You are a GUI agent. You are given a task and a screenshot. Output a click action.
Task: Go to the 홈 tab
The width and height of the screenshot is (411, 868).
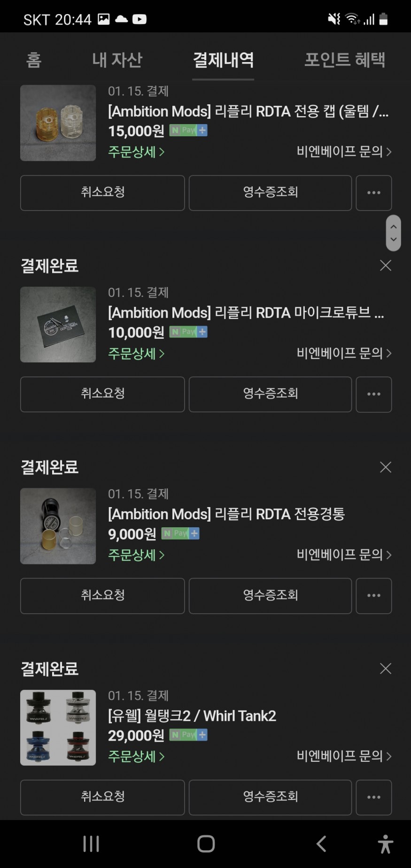34,60
